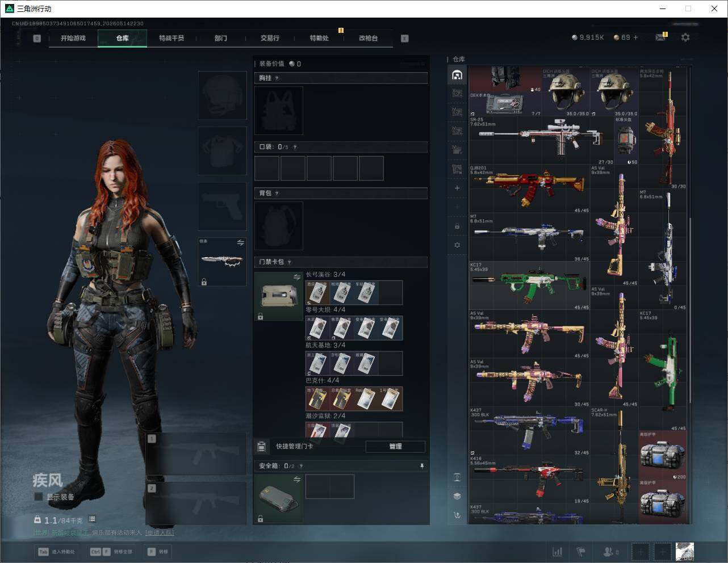Select the green KC17 rifle in stash

529,285
